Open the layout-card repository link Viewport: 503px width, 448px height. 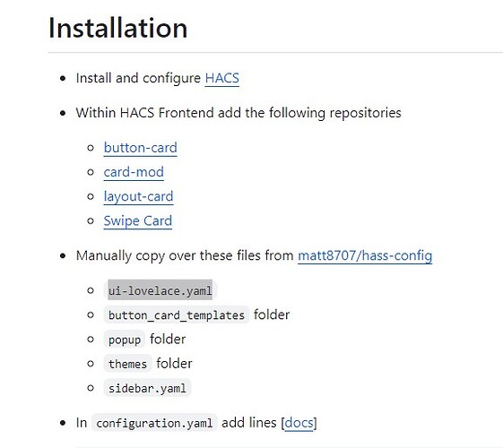pyautogui.click(x=138, y=196)
